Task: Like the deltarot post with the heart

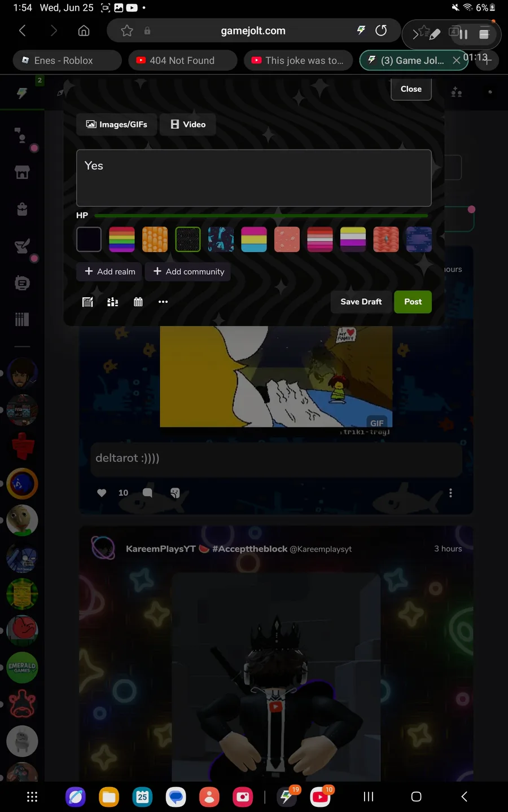Action: click(102, 493)
